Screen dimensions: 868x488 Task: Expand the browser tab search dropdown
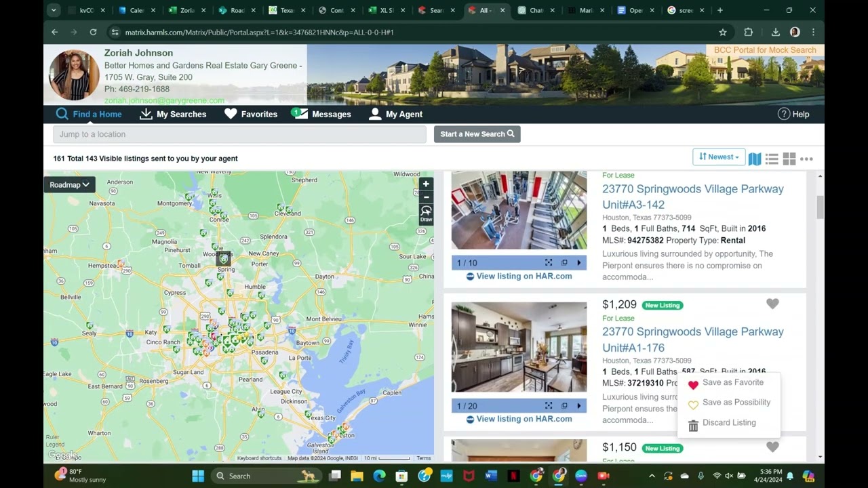[x=54, y=10]
